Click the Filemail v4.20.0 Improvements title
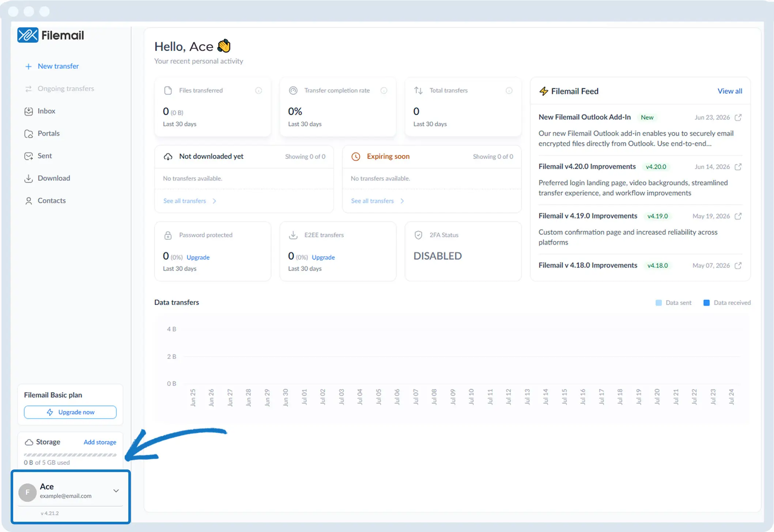The height and width of the screenshot is (532, 774). coord(587,166)
